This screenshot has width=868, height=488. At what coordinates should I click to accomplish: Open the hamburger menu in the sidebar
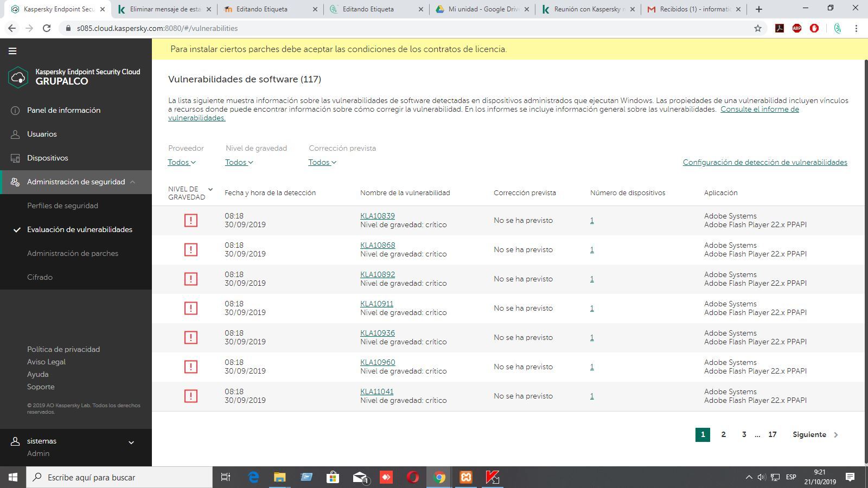[x=12, y=51]
